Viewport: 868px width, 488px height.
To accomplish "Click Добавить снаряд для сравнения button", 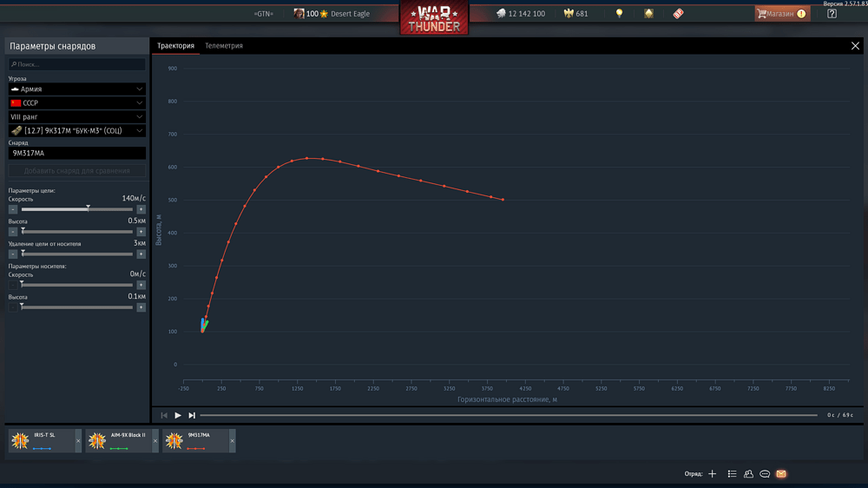I will click(77, 170).
